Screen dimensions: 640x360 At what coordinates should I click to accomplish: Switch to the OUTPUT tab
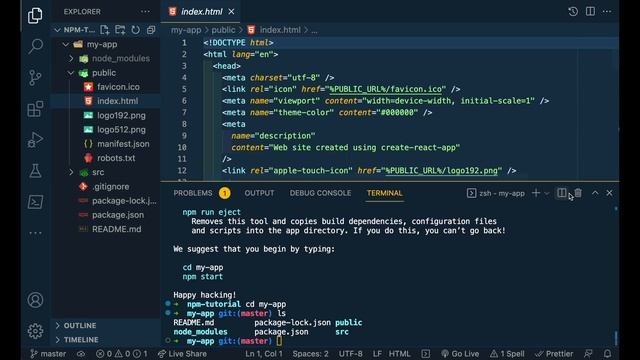pos(259,193)
